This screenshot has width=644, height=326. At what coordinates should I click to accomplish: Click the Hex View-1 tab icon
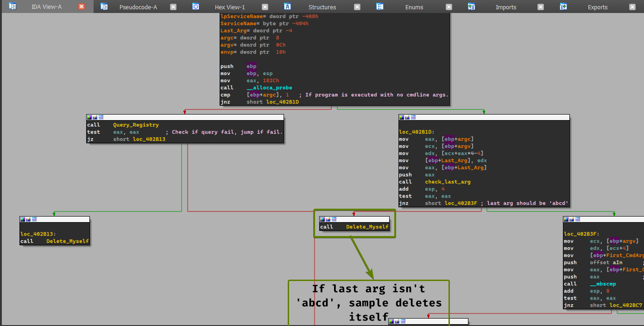point(196,6)
